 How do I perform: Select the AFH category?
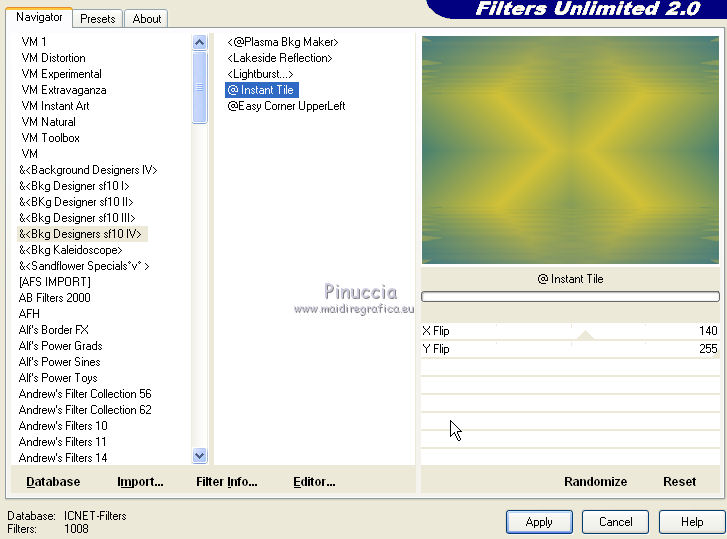29,314
